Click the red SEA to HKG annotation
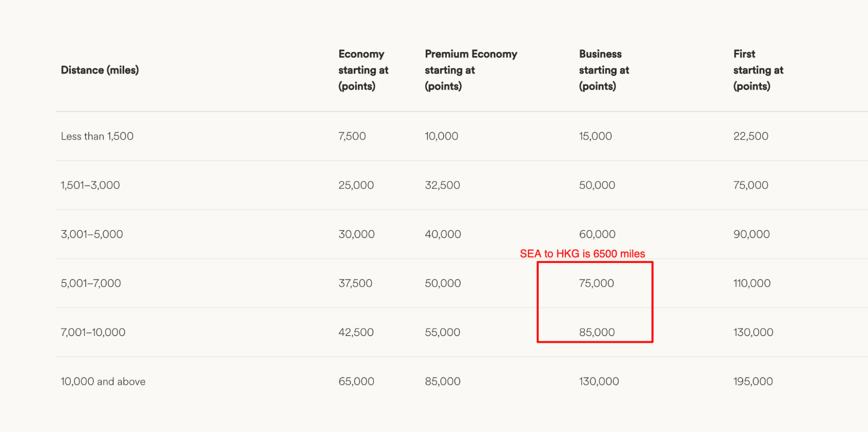The image size is (868, 432). tap(582, 253)
